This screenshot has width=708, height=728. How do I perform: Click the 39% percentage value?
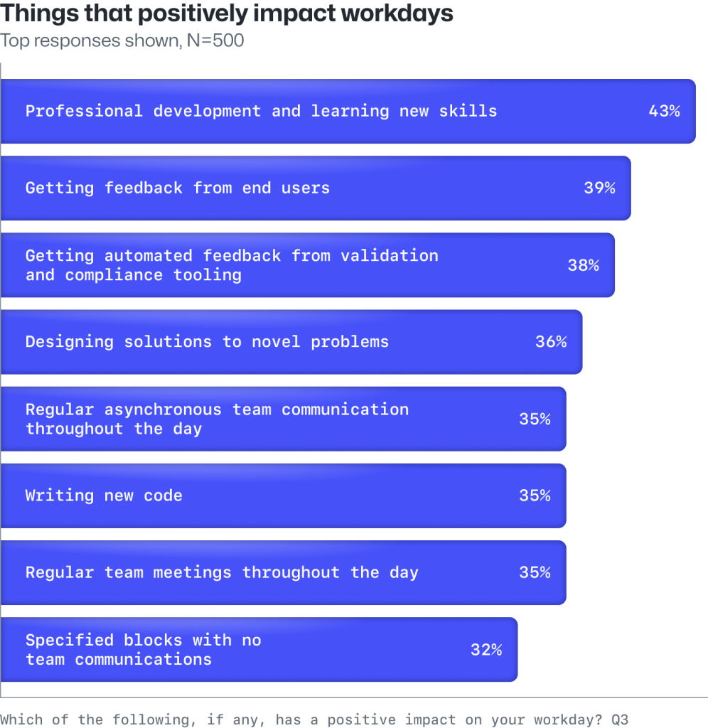pos(599,188)
